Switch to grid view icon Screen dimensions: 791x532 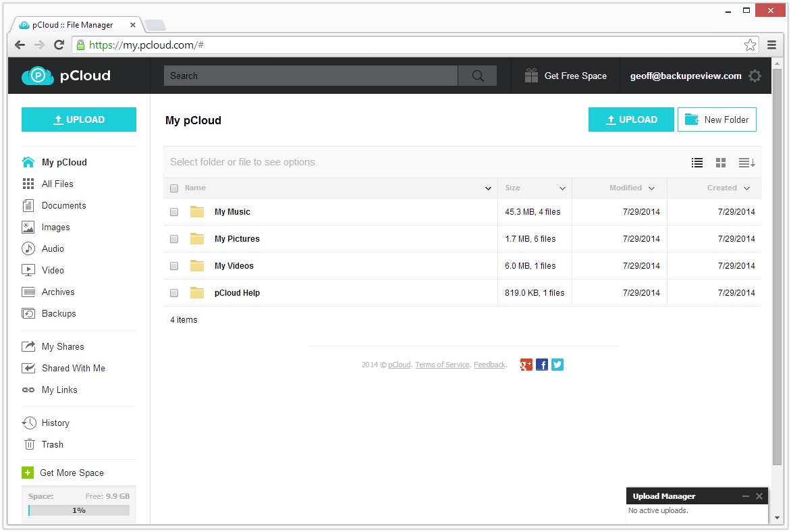pyautogui.click(x=721, y=163)
